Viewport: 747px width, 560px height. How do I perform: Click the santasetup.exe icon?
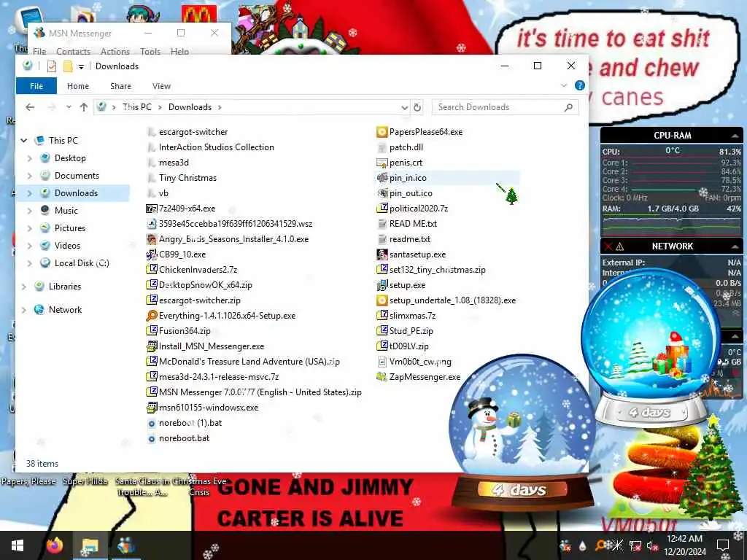point(382,254)
